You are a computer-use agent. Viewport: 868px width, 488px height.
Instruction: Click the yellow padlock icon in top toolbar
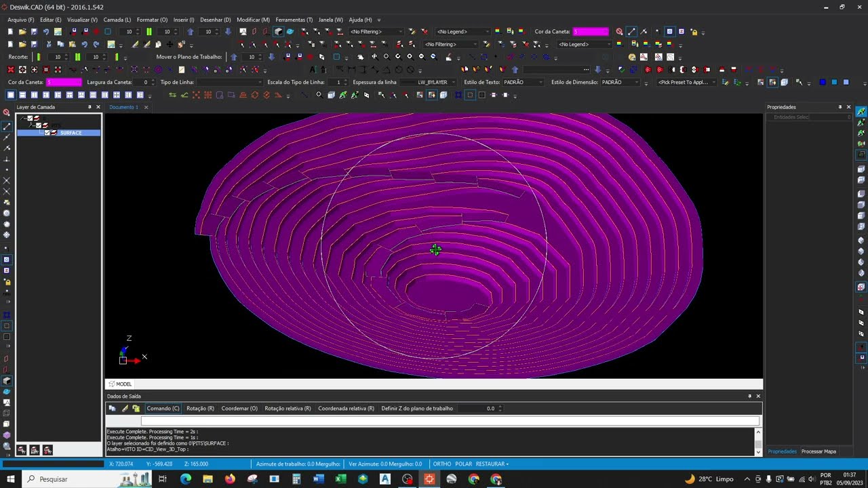(x=694, y=32)
